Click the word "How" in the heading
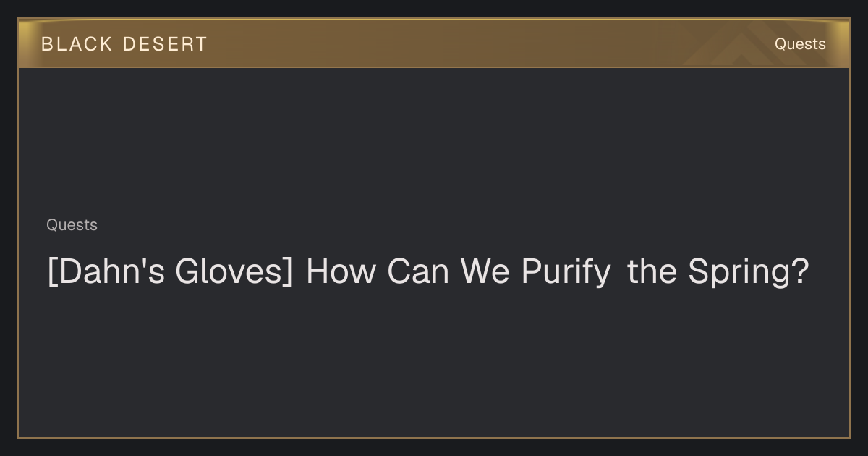868x456 pixels. [x=341, y=272]
